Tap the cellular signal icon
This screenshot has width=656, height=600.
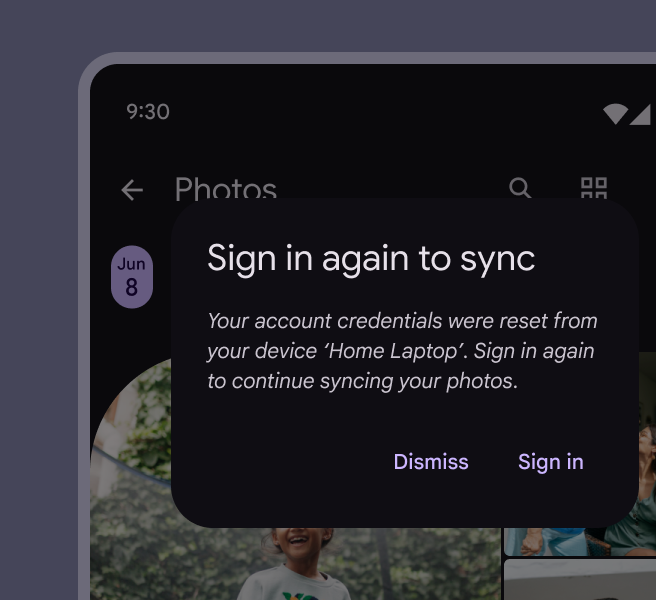tap(640, 114)
